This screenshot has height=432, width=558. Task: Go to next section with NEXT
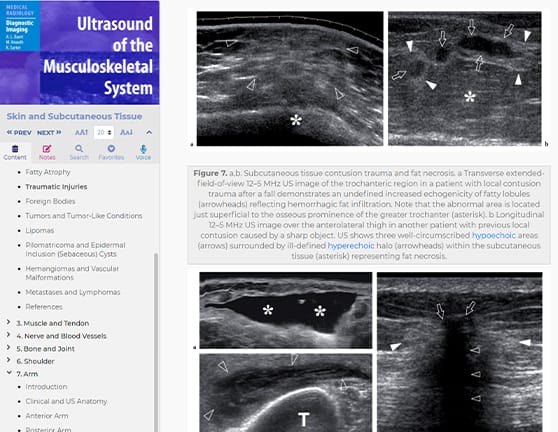point(49,132)
